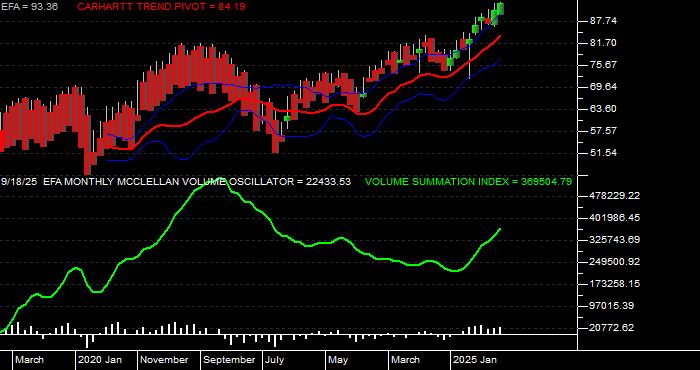The height and width of the screenshot is (370, 700).
Task: Click the 63.60 price axis value
Action: pyautogui.click(x=603, y=109)
